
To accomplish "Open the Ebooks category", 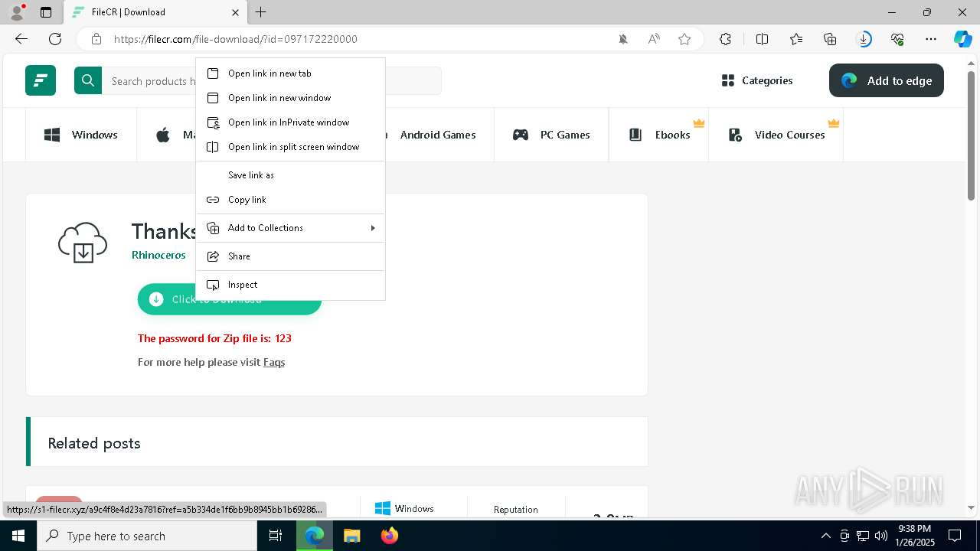I will pos(659,135).
